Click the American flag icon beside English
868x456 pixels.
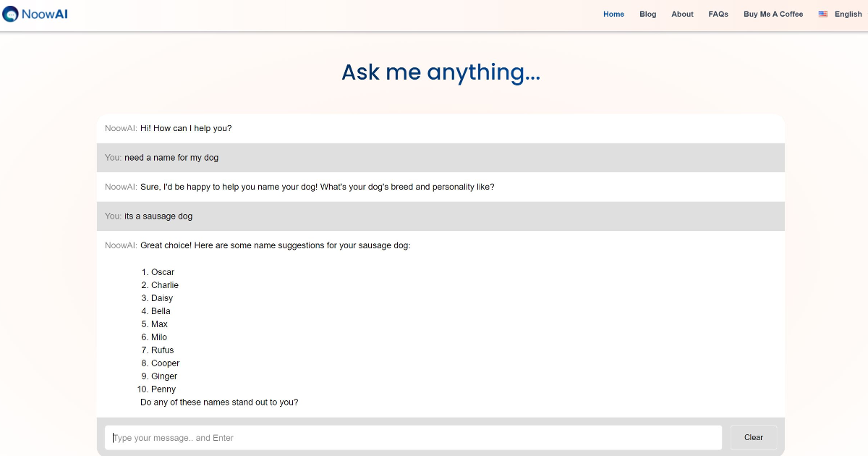pos(822,14)
